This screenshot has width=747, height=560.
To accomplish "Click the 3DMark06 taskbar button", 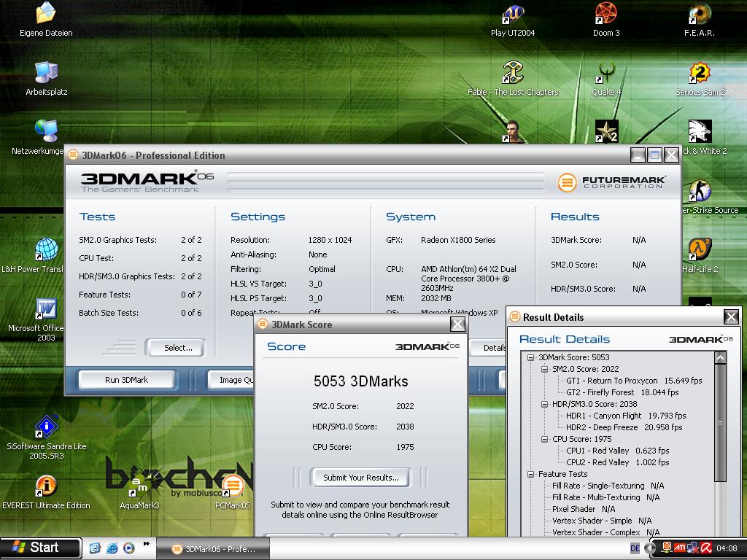I will (x=213, y=548).
